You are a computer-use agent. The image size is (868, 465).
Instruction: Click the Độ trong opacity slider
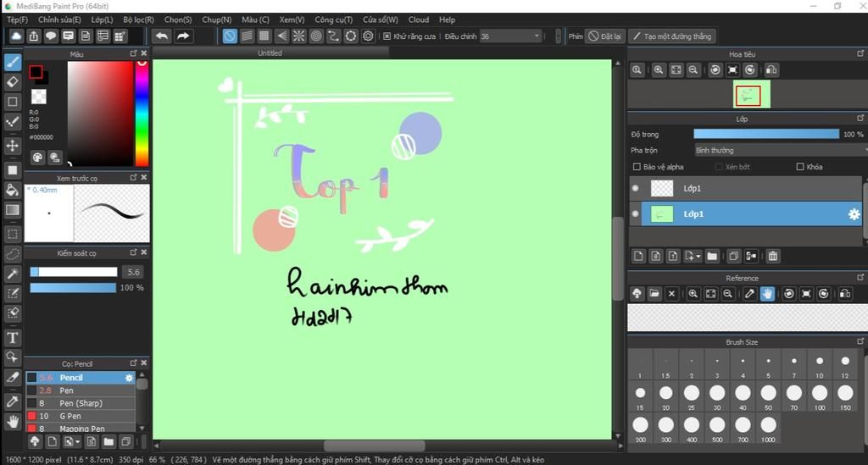[766, 135]
